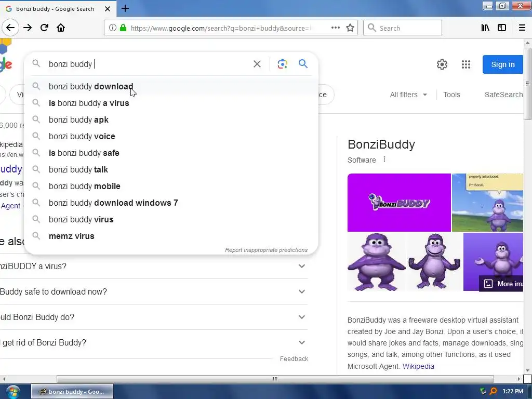This screenshot has width=532, height=399.
Task: Choose suggestion bonzi buddy apk
Action: click(171, 120)
